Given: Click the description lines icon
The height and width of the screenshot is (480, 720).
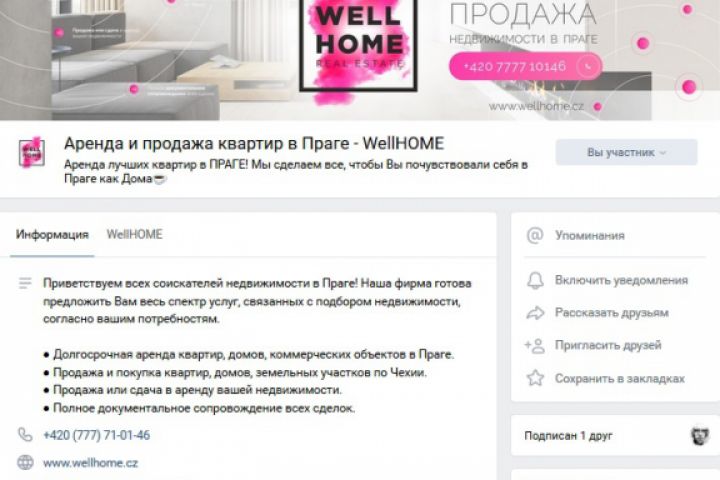Looking at the screenshot, I should click(25, 283).
